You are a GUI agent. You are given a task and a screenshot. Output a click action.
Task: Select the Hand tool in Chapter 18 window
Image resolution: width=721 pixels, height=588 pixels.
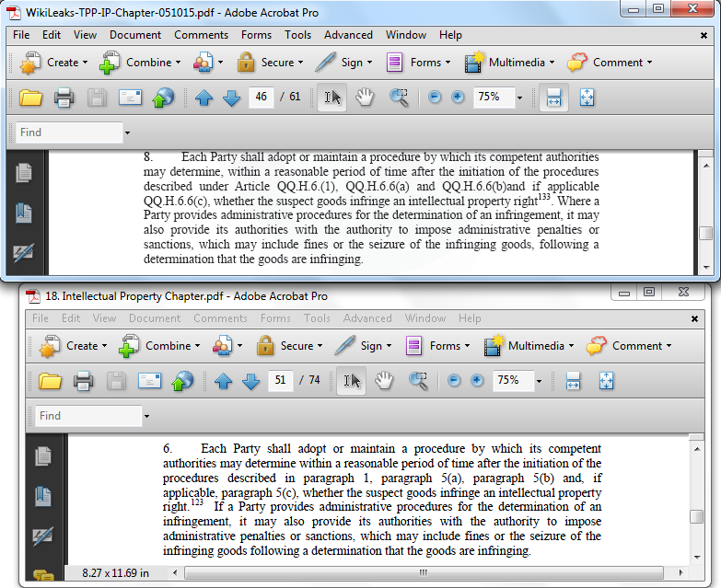[x=384, y=381]
